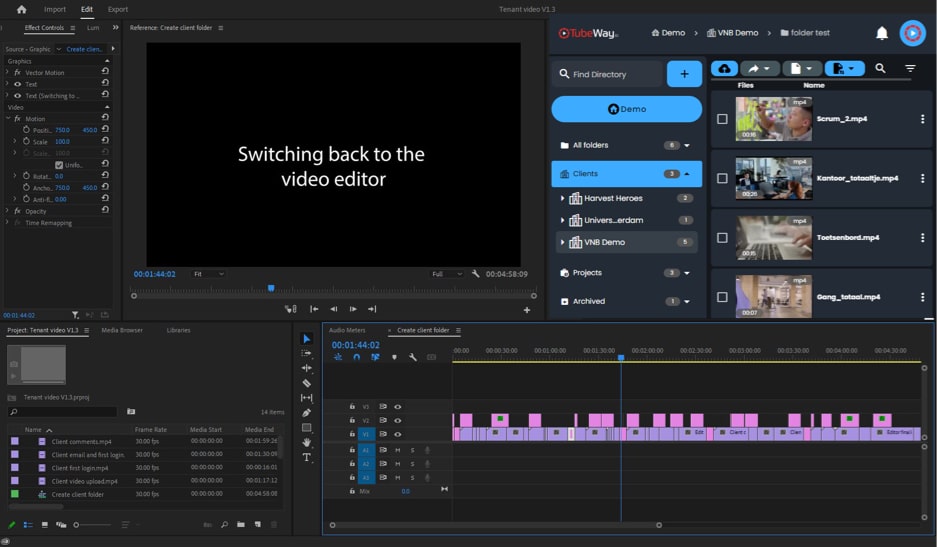Select the Selection tool arrow
This screenshot has width=937, height=547.
(307, 338)
